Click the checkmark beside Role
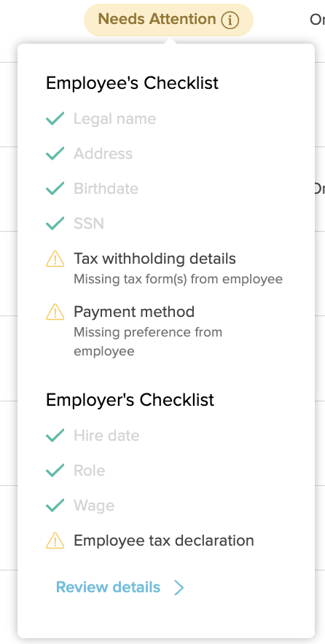The height and width of the screenshot is (644, 325). tap(55, 471)
